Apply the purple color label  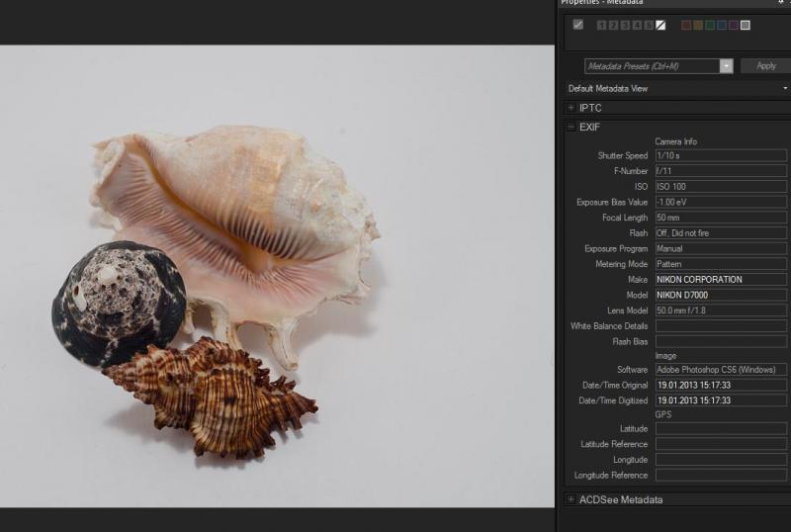(x=734, y=26)
